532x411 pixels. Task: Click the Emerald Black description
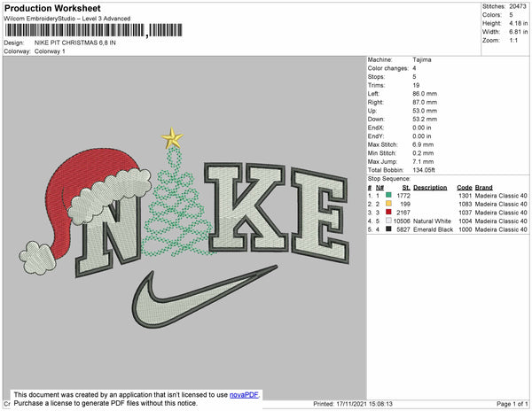pos(434,229)
